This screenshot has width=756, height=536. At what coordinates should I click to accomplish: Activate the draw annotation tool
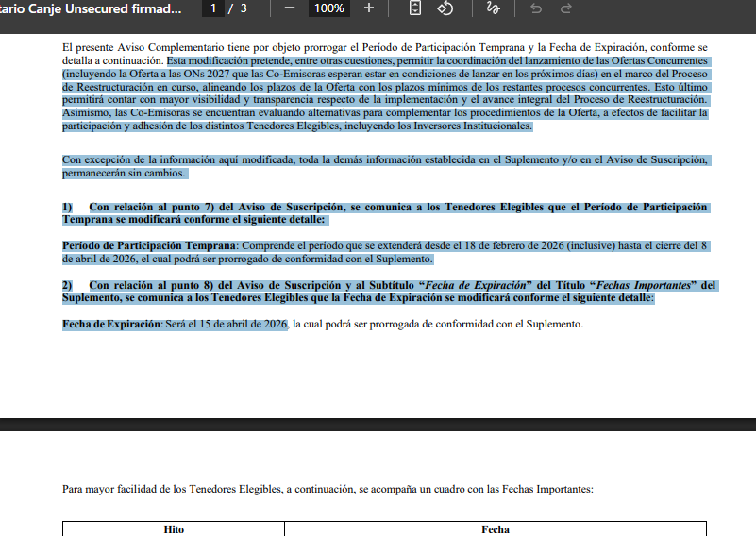[x=494, y=8]
